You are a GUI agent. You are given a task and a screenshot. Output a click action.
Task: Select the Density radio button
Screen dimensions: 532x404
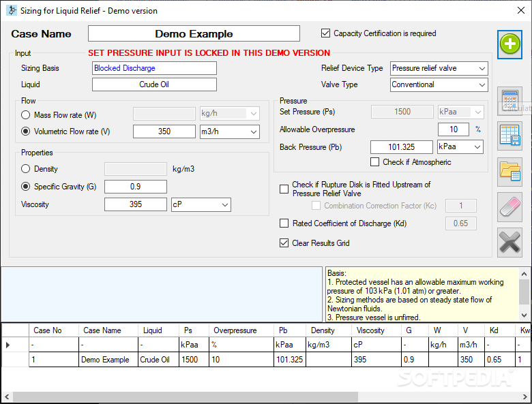[x=25, y=169]
